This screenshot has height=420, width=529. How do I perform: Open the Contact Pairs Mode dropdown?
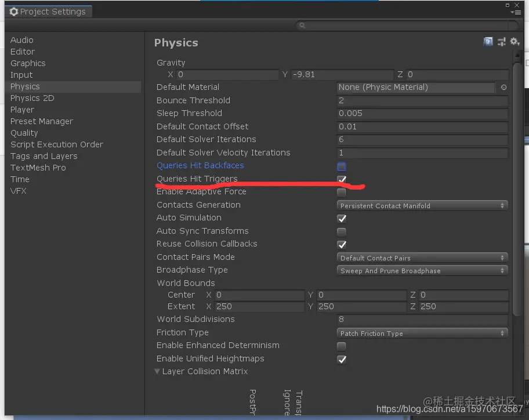click(x=422, y=258)
